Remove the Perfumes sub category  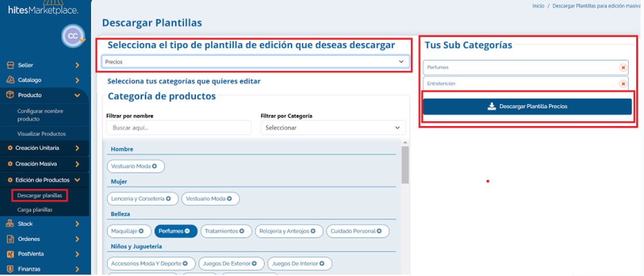tap(622, 67)
